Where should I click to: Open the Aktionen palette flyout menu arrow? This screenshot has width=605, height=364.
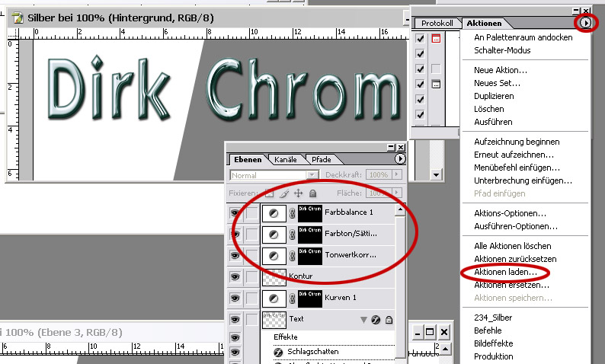click(584, 24)
